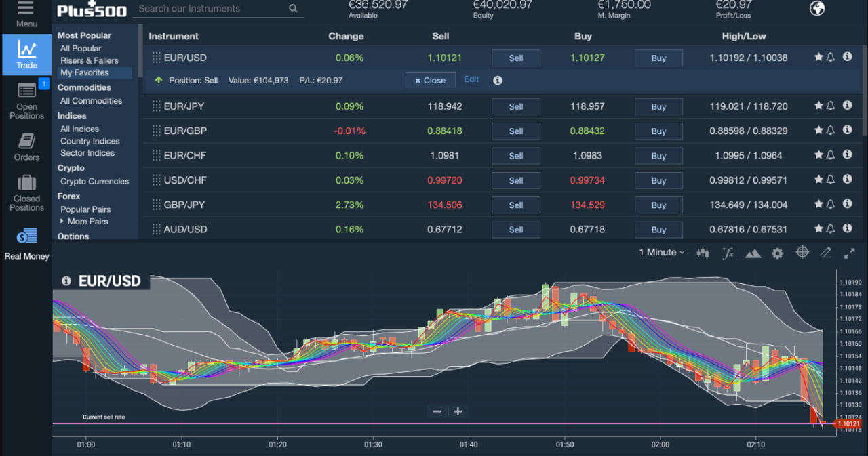Image resolution: width=868 pixels, height=456 pixels.
Task: Toggle favorite star for EUR/GBP
Action: (x=818, y=131)
